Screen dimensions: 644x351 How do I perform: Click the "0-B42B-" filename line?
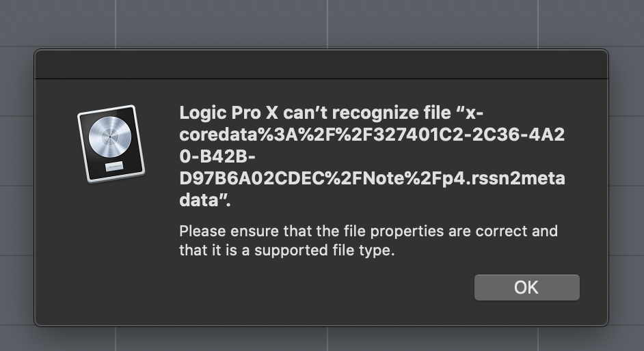coord(205,157)
